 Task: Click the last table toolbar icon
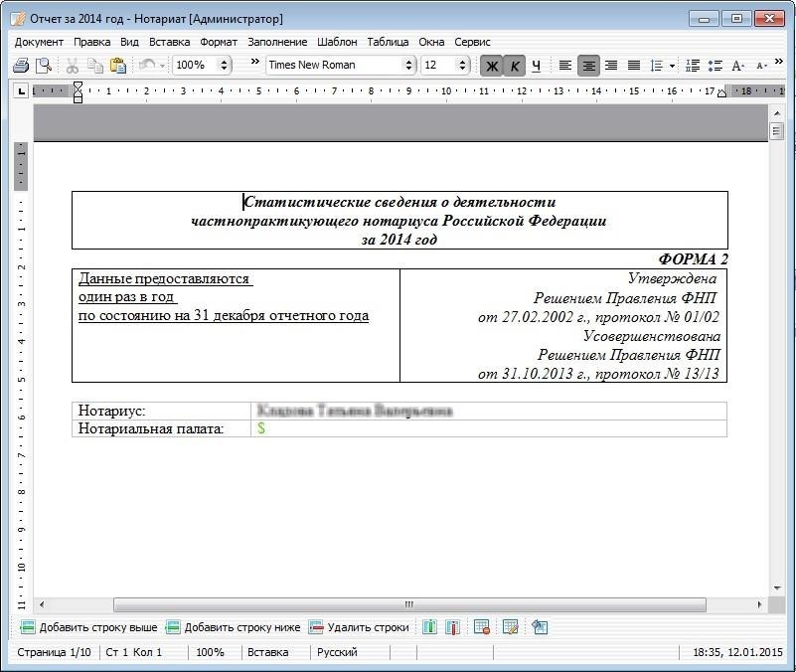(540, 627)
